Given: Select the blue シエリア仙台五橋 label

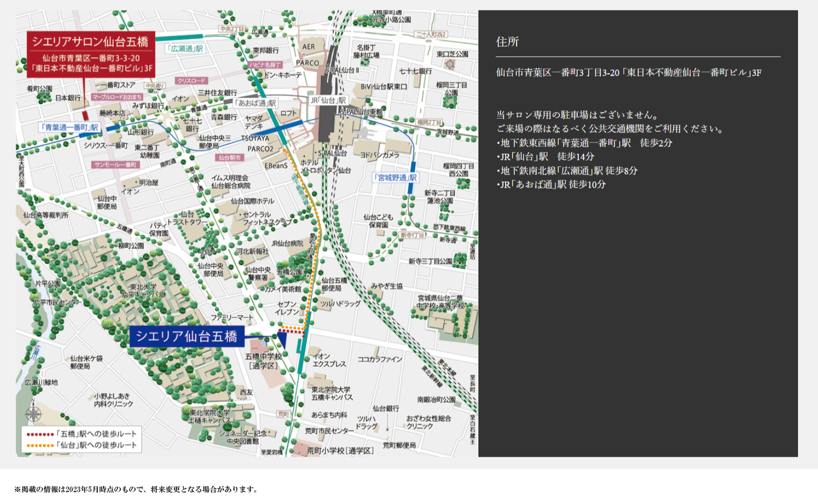Looking at the screenshot, I should pos(187,336).
